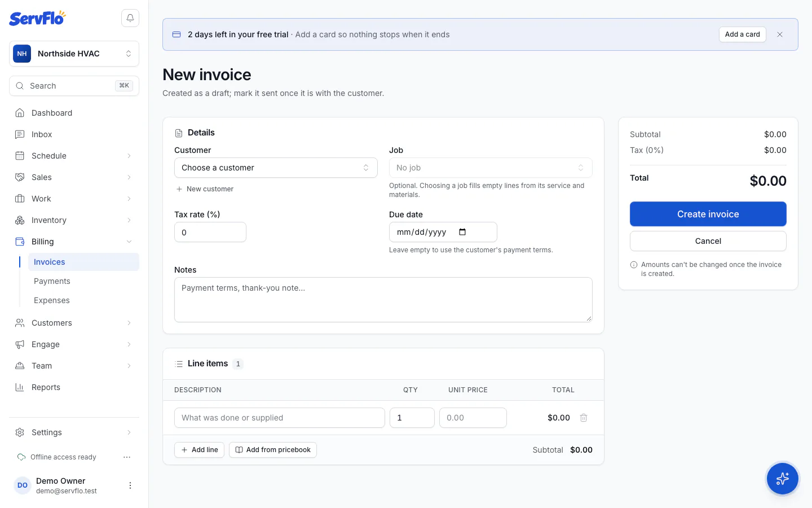Delete the line item with trash icon
This screenshot has width=812, height=508.
click(584, 418)
